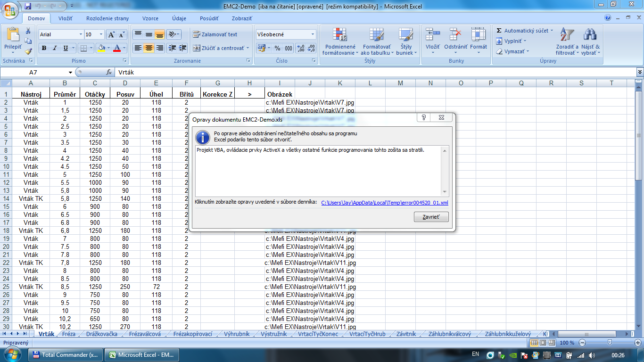644x362 pixels.
Task: Expand the Všeobecné number format dropdown
Action: (x=313, y=34)
